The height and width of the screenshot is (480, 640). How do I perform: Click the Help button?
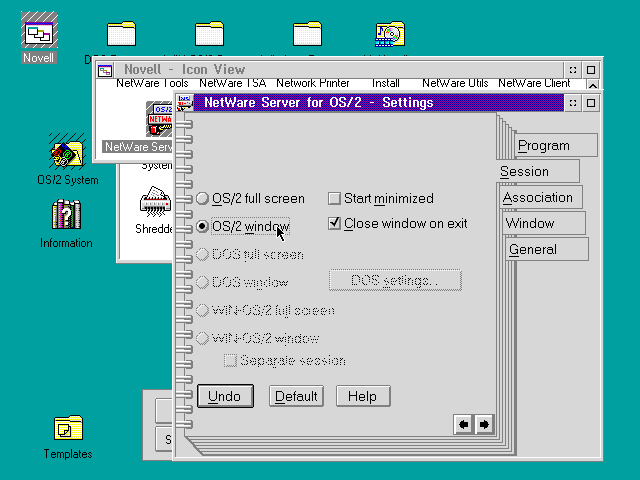pyautogui.click(x=363, y=396)
